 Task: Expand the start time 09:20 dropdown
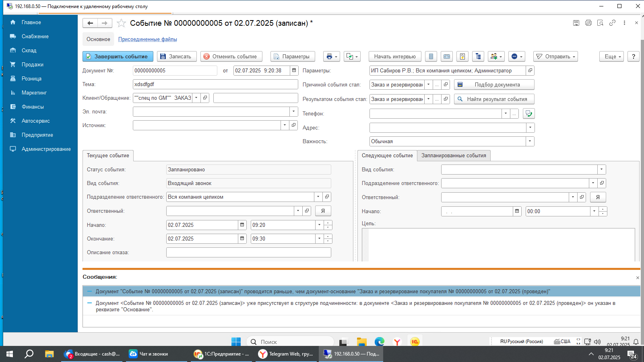(319, 225)
